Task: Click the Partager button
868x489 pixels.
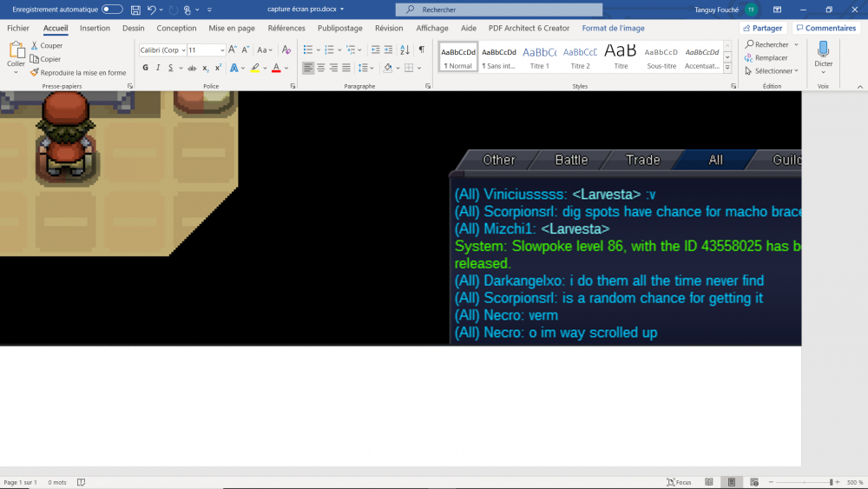Action: [x=762, y=28]
